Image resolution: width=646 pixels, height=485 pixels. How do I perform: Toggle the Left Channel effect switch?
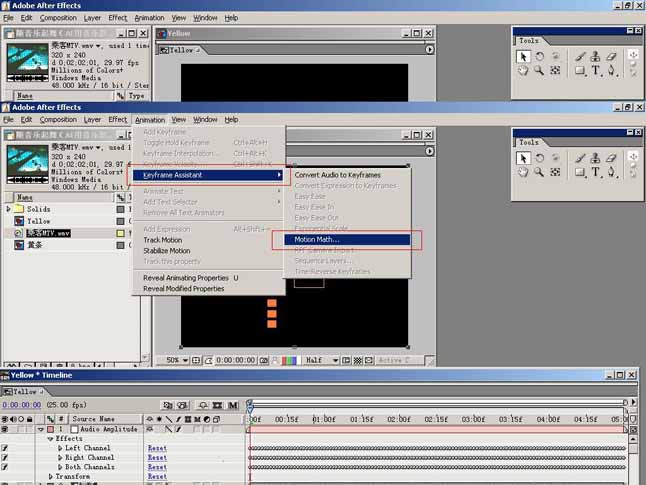(x=5, y=448)
